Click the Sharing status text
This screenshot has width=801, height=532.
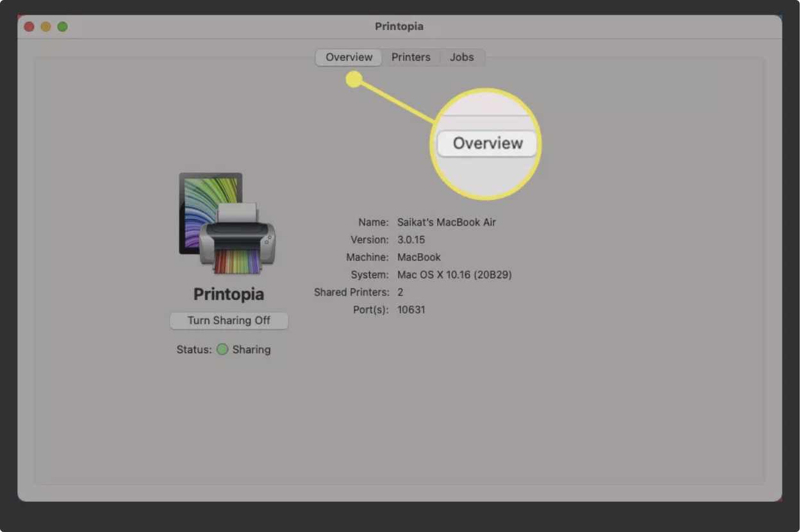[x=251, y=349]
